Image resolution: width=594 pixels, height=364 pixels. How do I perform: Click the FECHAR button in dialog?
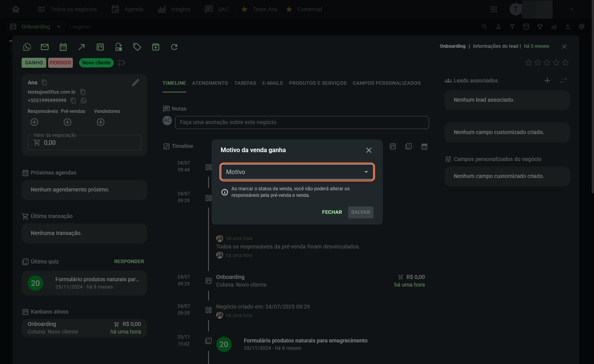click(332, 212)
